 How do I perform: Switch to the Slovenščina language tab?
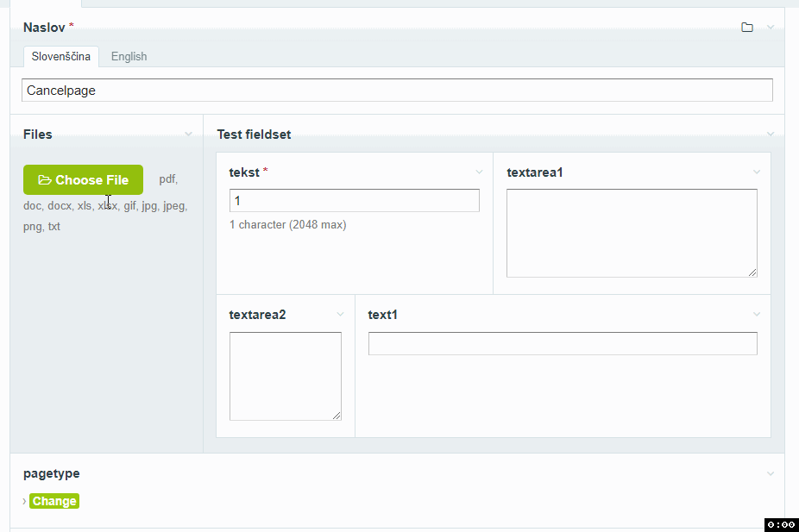60,56
